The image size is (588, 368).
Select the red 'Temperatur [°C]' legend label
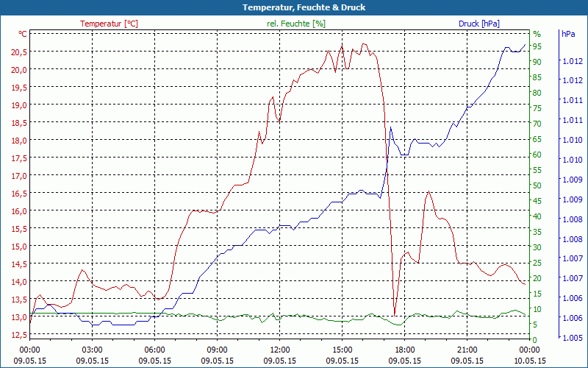pos(109,24)
